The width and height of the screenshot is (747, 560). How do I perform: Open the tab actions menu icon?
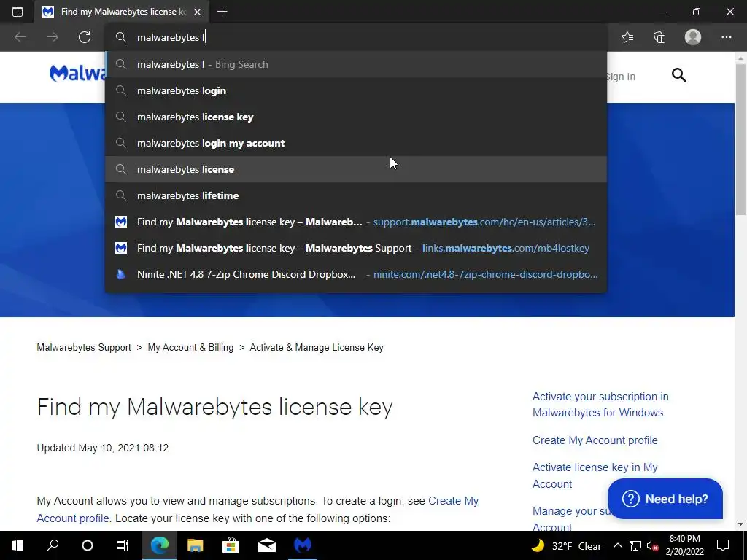coord(18,12)
